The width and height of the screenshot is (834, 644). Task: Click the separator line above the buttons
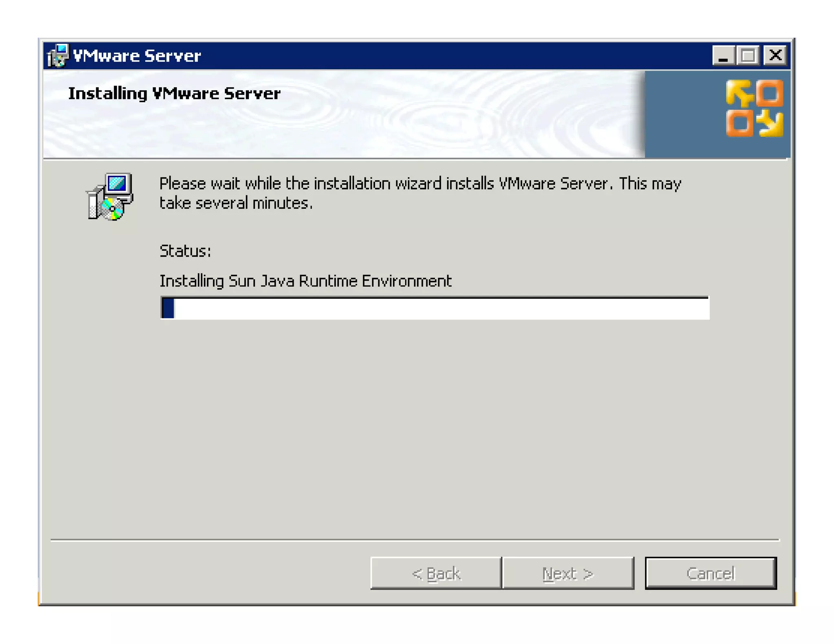[415, 540]
